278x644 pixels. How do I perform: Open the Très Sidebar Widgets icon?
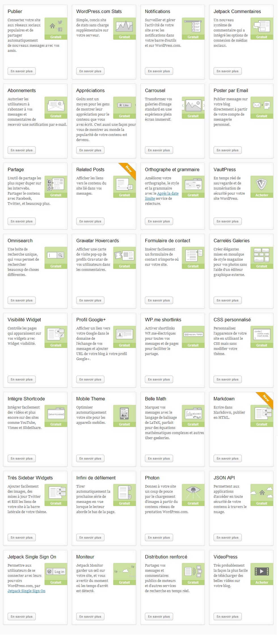[56, 492]
